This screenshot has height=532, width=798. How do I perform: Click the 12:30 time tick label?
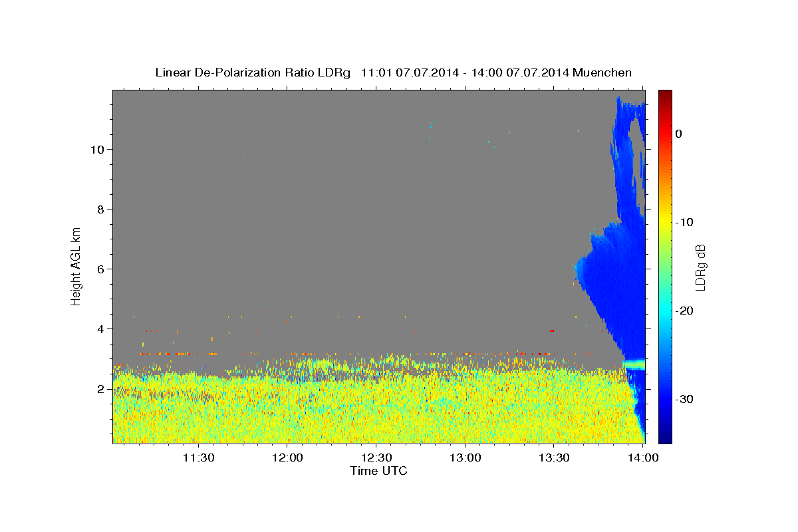[x=376, y=458]
